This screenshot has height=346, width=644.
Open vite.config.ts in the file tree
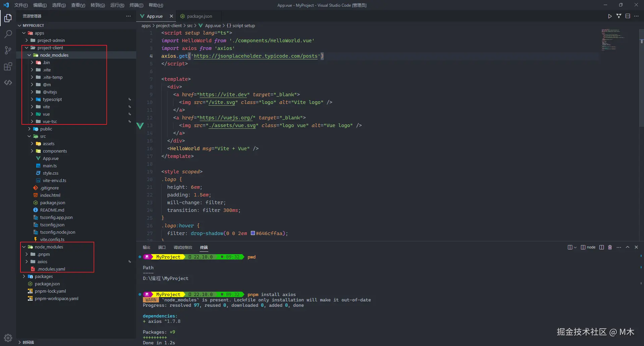[x=52, y=239]
